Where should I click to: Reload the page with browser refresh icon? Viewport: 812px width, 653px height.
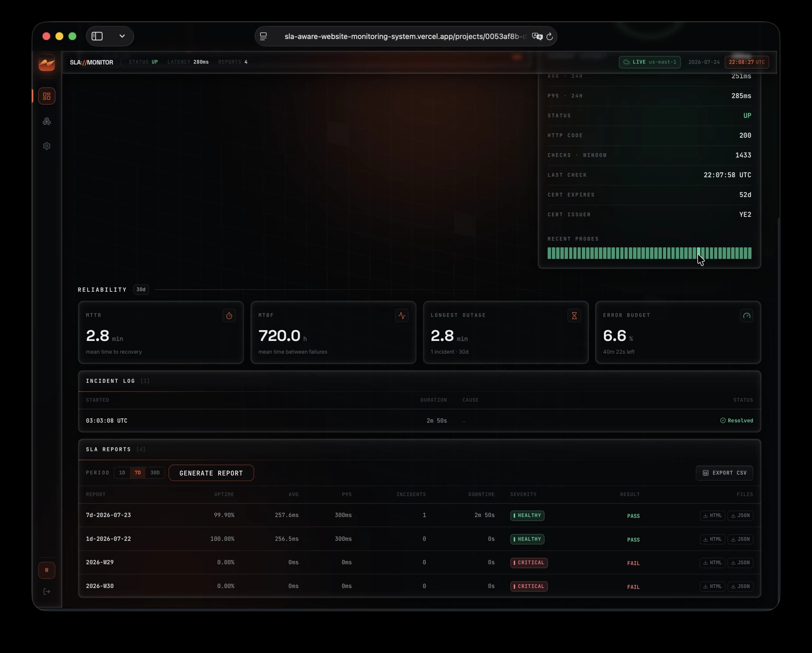[x=549, y=36]
